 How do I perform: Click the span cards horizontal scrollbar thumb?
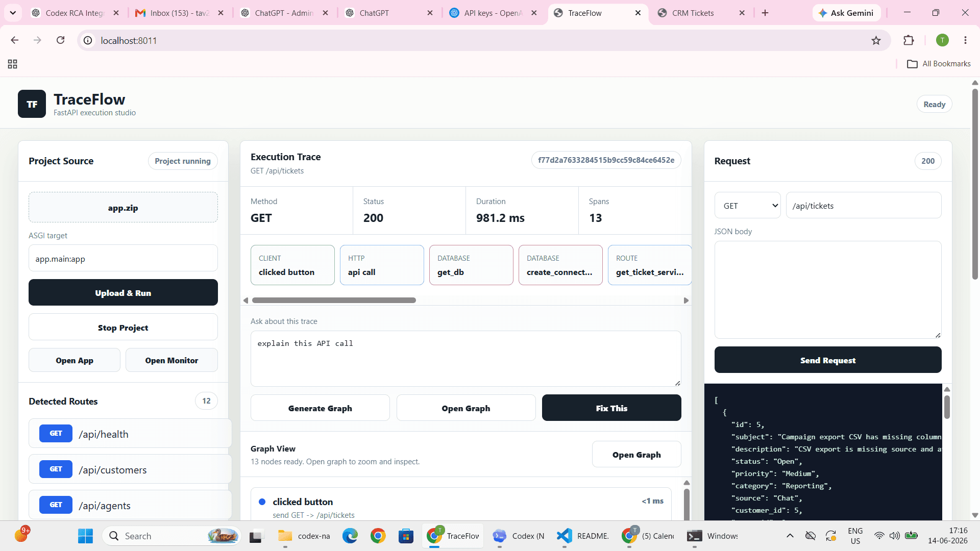coord(334,300)
